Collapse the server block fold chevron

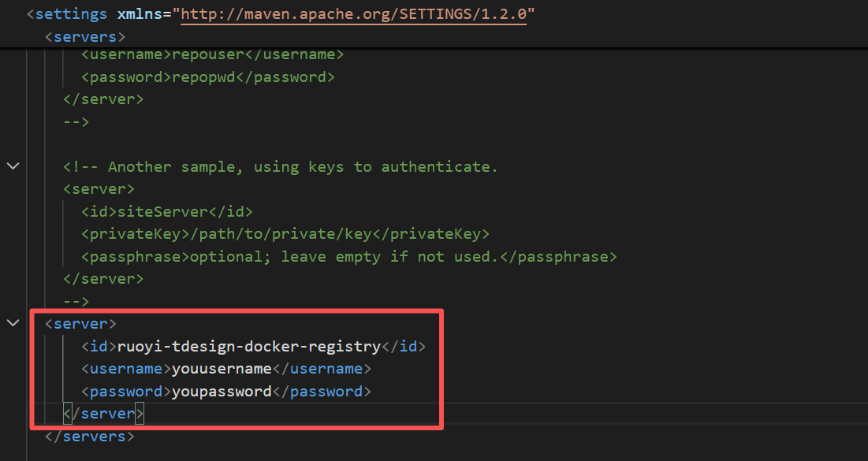[x=13, y=323]
